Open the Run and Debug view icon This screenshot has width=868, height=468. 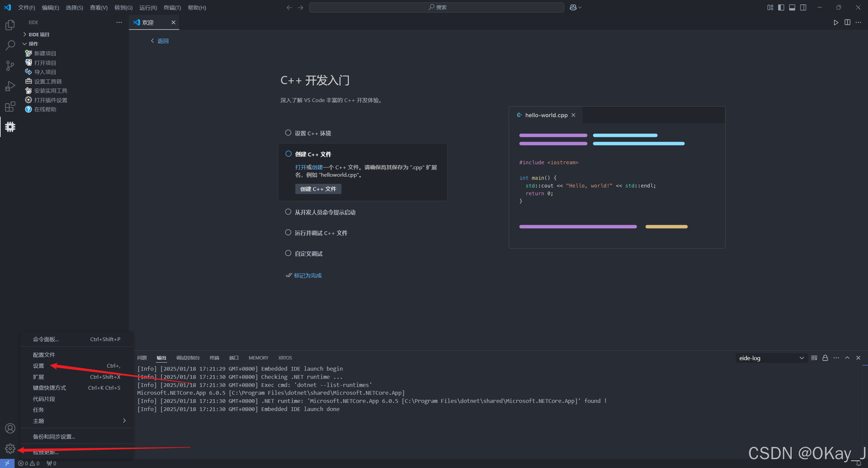[x=10, y=86]
